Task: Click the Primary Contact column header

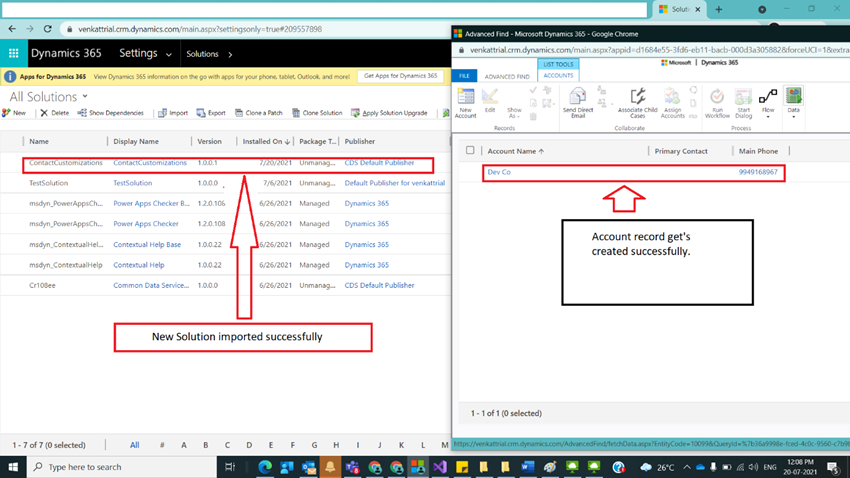Action: [x=681, y=151]
